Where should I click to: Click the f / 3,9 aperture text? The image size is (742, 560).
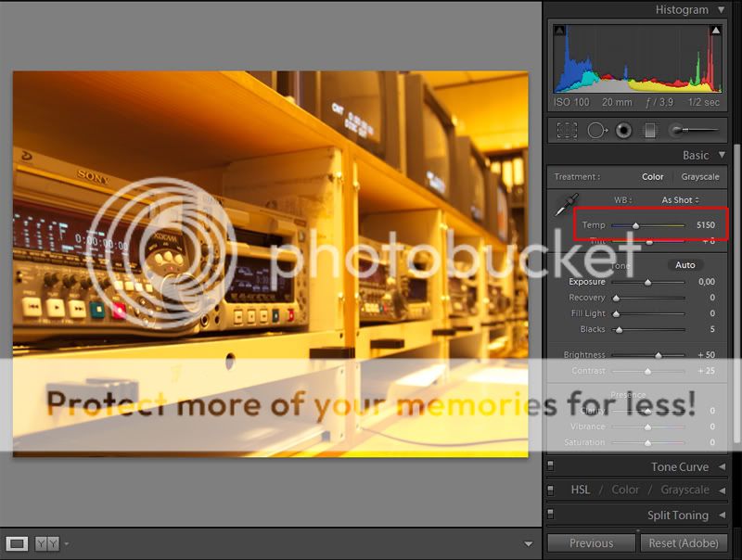[x=659, y=102]
